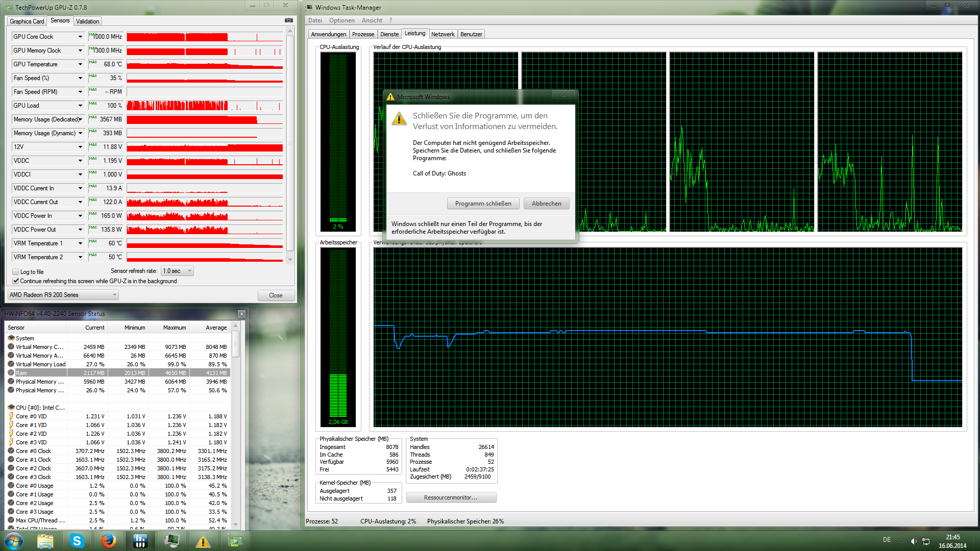
Task: Click the lightning icon beside Core #2 VID
Action: click(11, 433)
